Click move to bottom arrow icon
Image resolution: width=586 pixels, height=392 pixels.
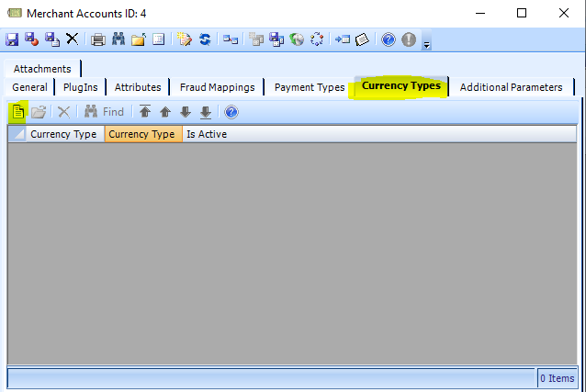206,112
